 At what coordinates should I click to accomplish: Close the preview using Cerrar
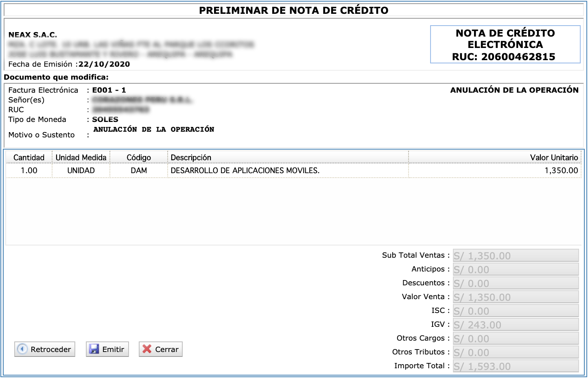[x=161, y=349]
